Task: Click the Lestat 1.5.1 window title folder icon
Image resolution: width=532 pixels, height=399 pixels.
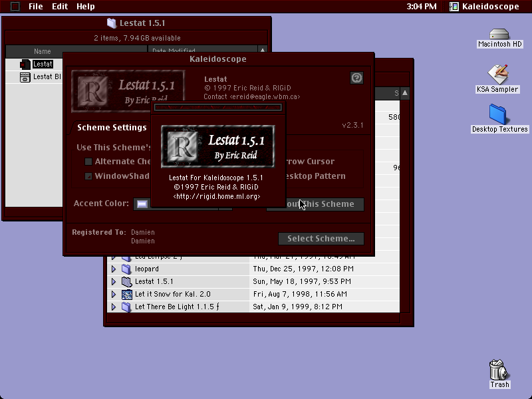Action: (x=112, y=23)
